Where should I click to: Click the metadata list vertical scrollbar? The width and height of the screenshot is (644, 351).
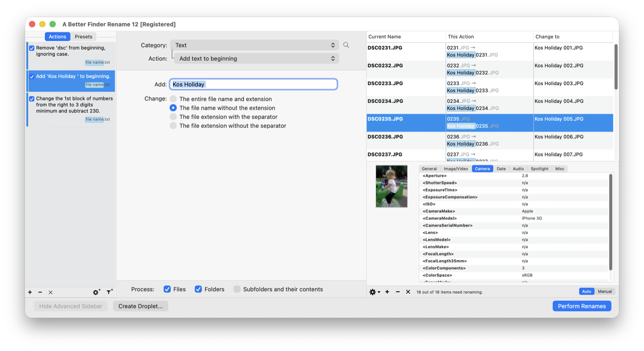point(611,222)
